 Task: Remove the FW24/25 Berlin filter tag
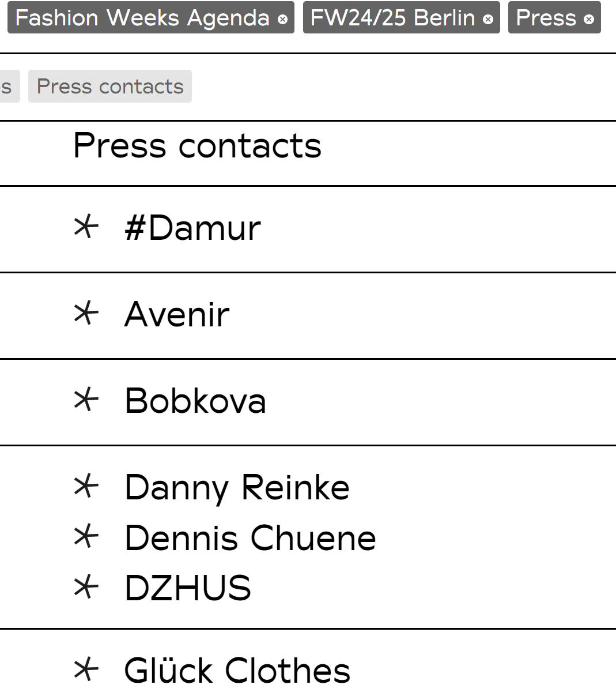click(488, 19)
